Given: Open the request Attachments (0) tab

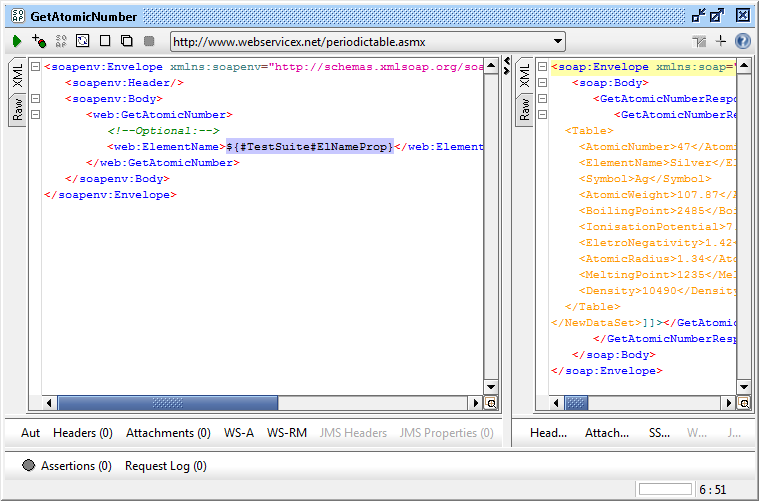Looking at the screenshot, I should (168, 433).
